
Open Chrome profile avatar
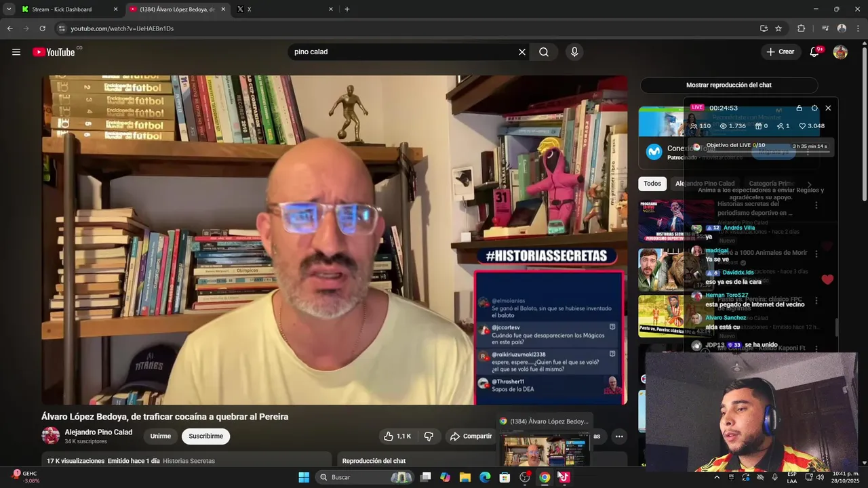tap(842, 28)
